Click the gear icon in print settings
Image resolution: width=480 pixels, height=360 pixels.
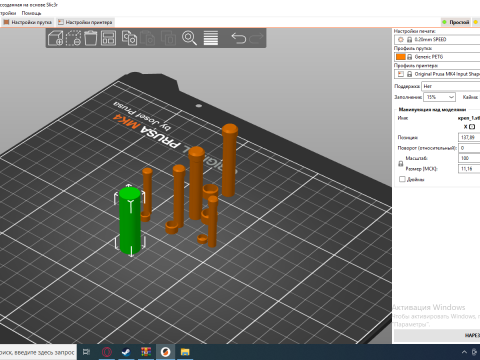(401, 39)
